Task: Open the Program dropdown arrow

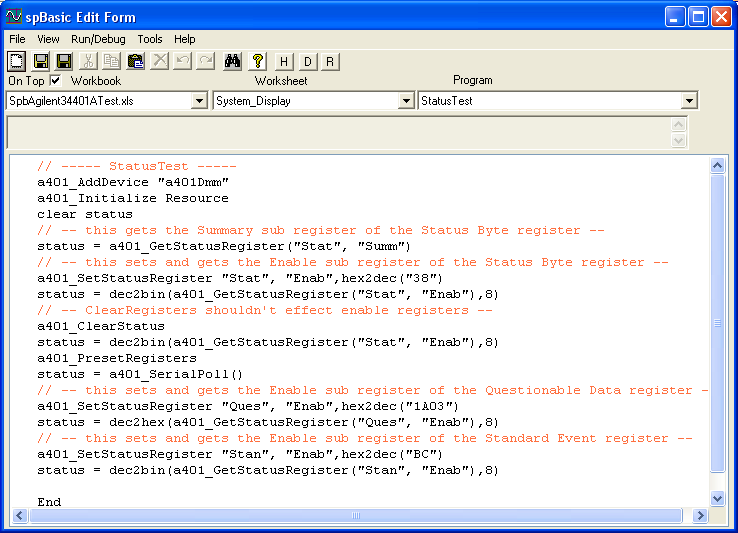Action: click(689, 101)
